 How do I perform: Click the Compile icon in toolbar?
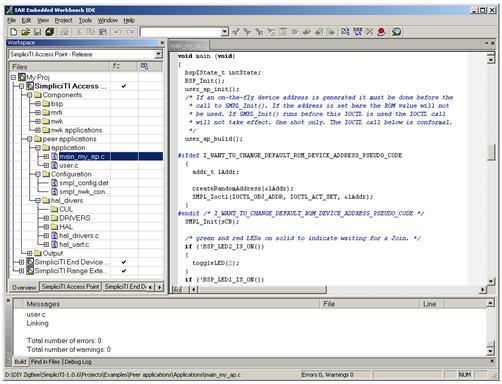[x=345, y=32]
